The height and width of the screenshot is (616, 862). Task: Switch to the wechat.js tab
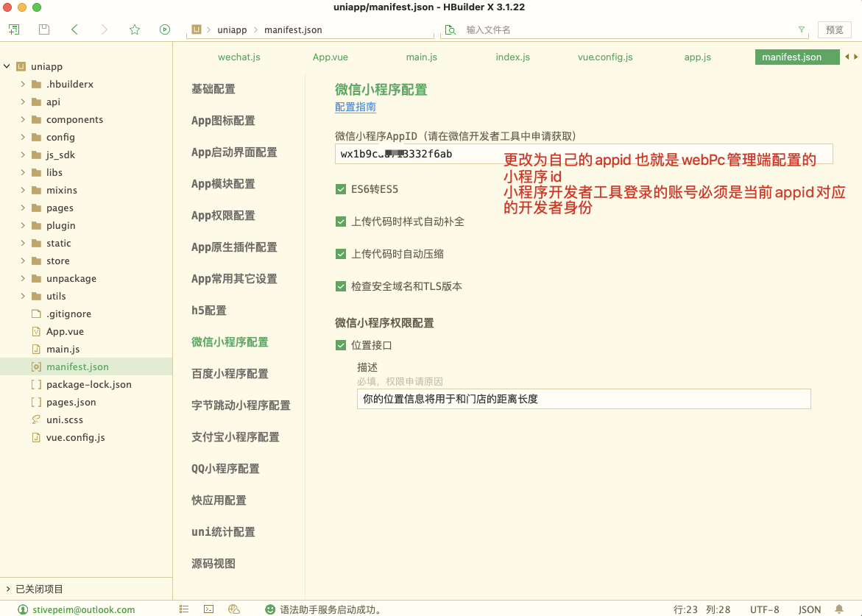[x=239, y=57]
